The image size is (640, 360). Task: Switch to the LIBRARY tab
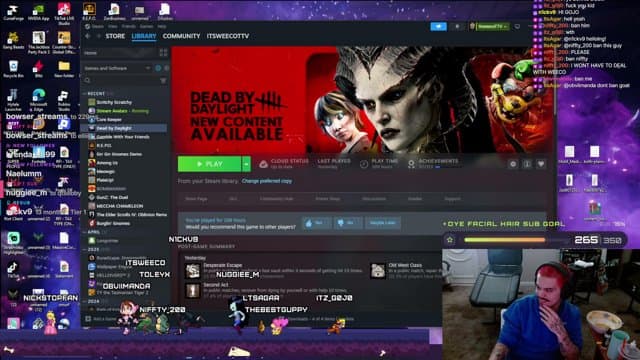click(x=144, y=36)
